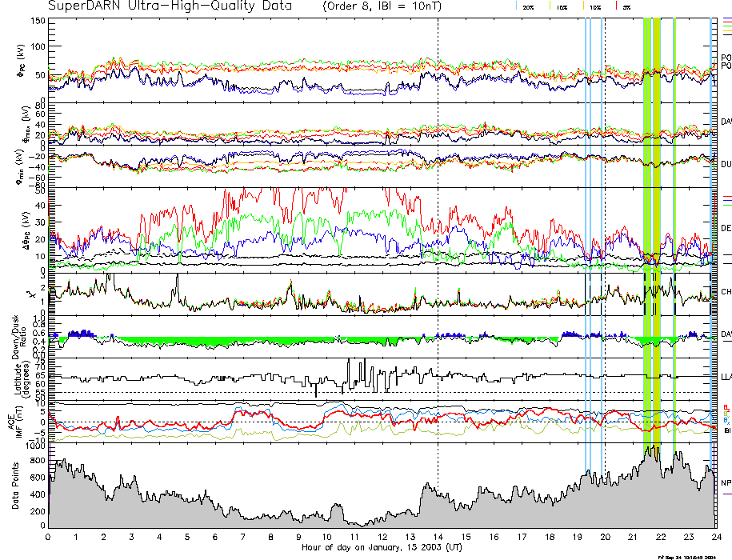Viewport: 732px width, 560px height.
Task: Click the '150' tick on the top panel
Action: [x=38, y=21]
